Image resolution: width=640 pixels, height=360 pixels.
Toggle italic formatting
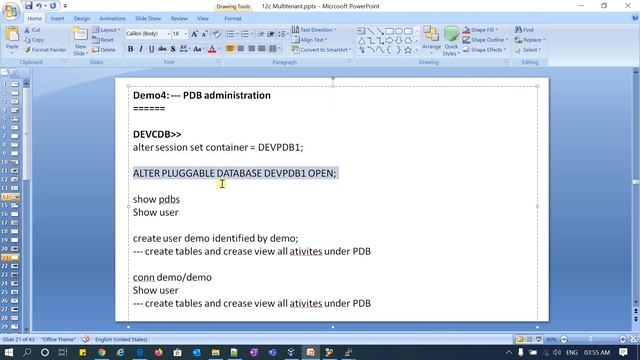pyautogui.click(x=141, y=49)
